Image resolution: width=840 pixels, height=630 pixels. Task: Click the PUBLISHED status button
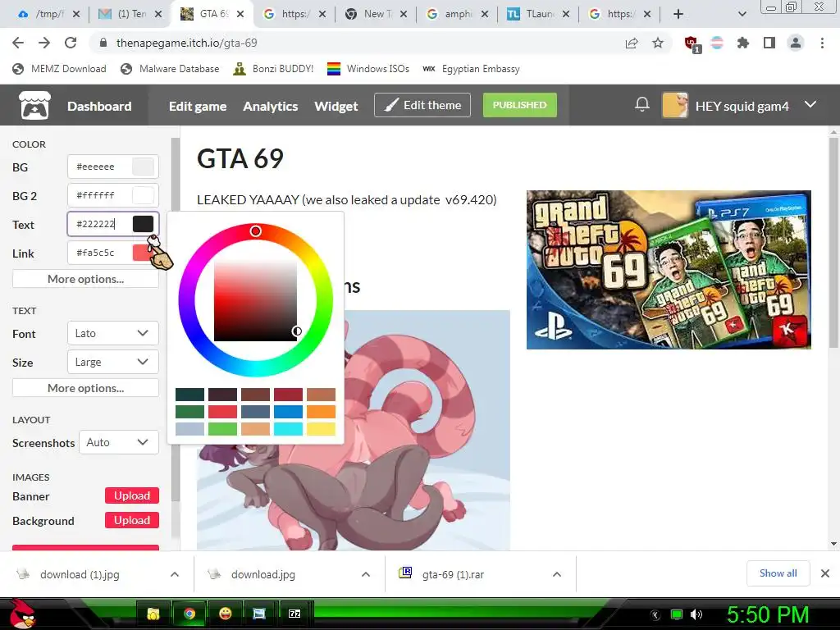click(x=519, y=105)
